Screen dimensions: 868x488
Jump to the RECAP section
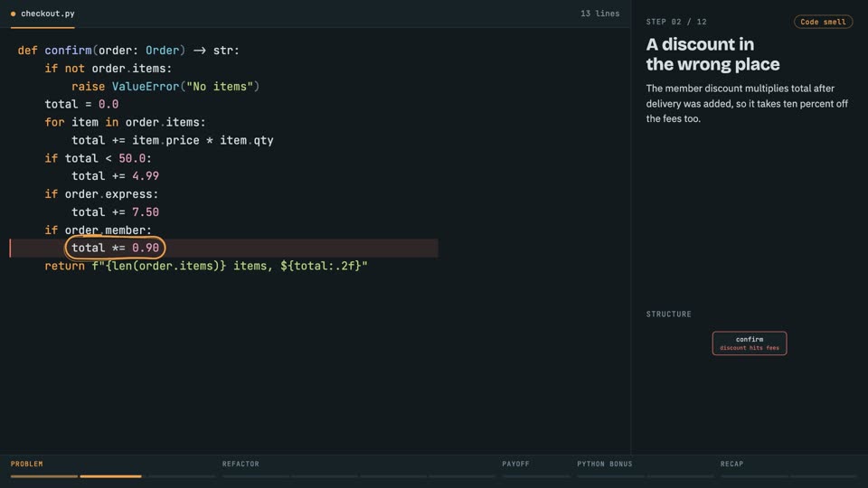tap(731, 464)
